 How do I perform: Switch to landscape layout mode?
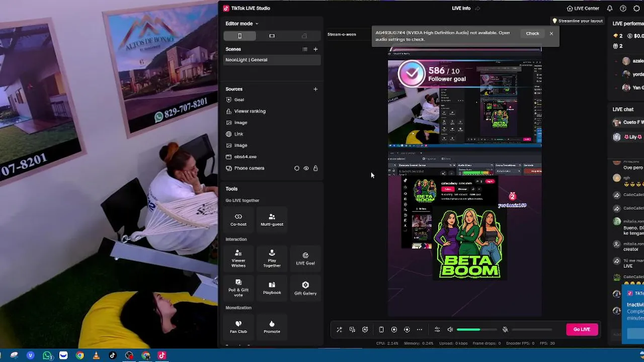(x=272, y=36)
